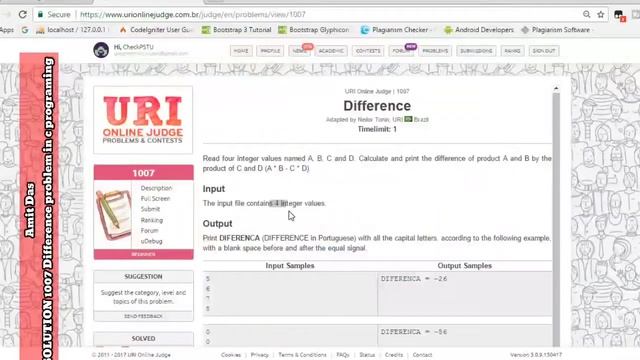
Task: Click the browser extension icon with red badge
Action: pos(619,16)
